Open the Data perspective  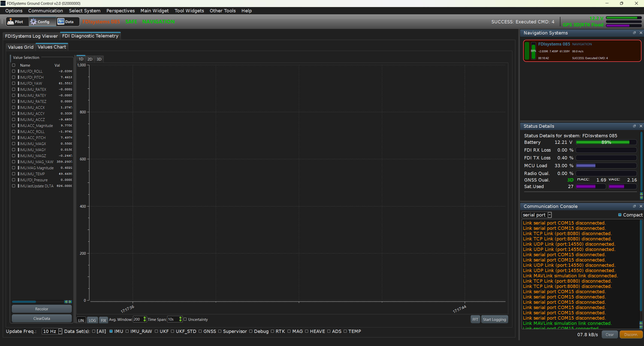tap(68, 22)
